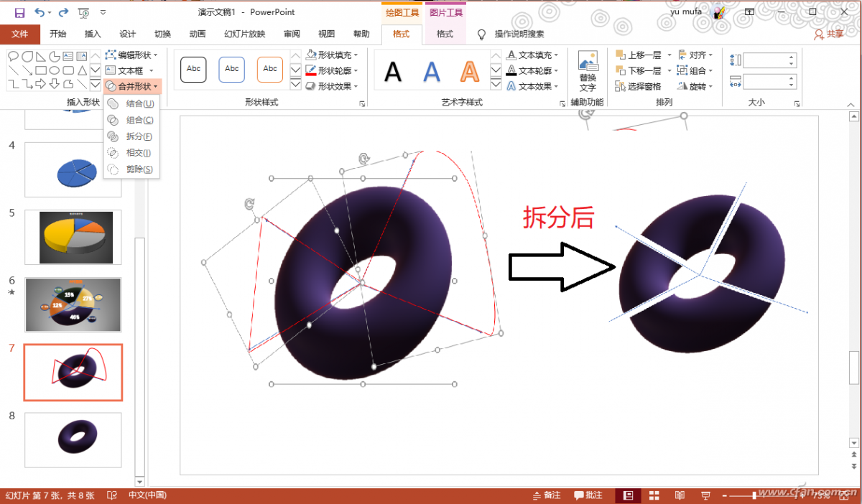Click the Save icon in quick access toolbar
The height and width of the screenshot is (504, 862).
click(x=19, y=12)
